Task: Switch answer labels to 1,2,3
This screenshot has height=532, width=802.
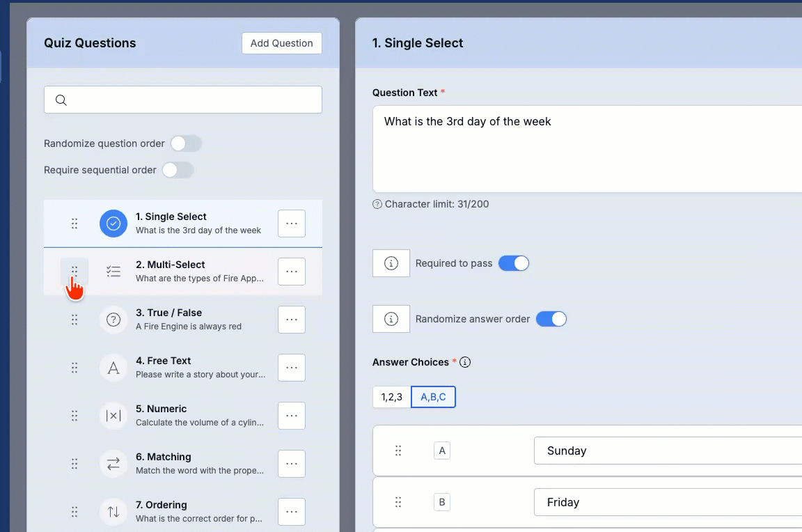Action: 392,397
